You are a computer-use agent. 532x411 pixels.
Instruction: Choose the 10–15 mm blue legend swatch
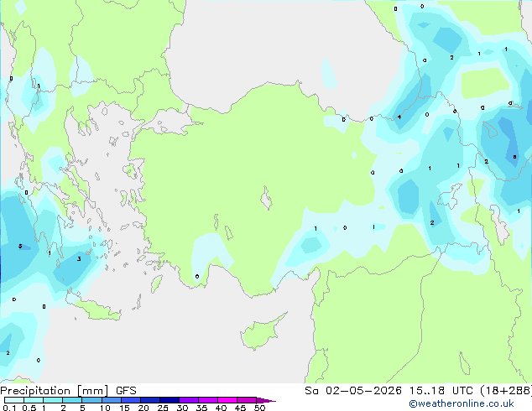(111, 400)
